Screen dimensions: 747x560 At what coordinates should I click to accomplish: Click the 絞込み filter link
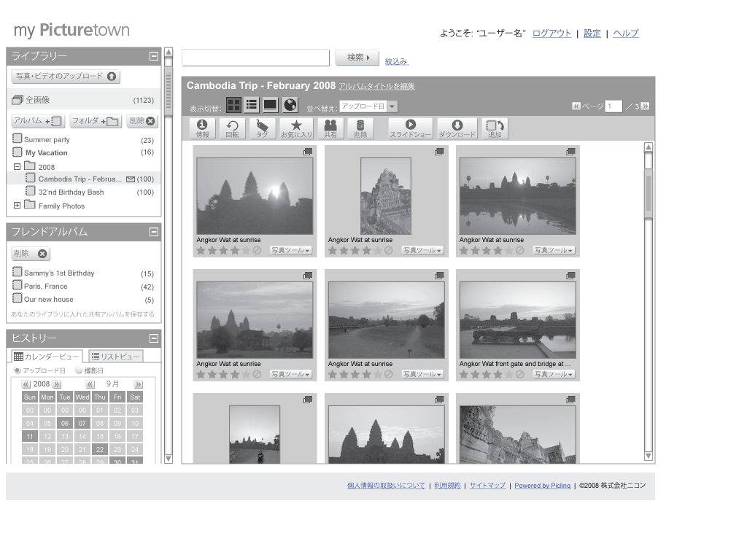397,61
